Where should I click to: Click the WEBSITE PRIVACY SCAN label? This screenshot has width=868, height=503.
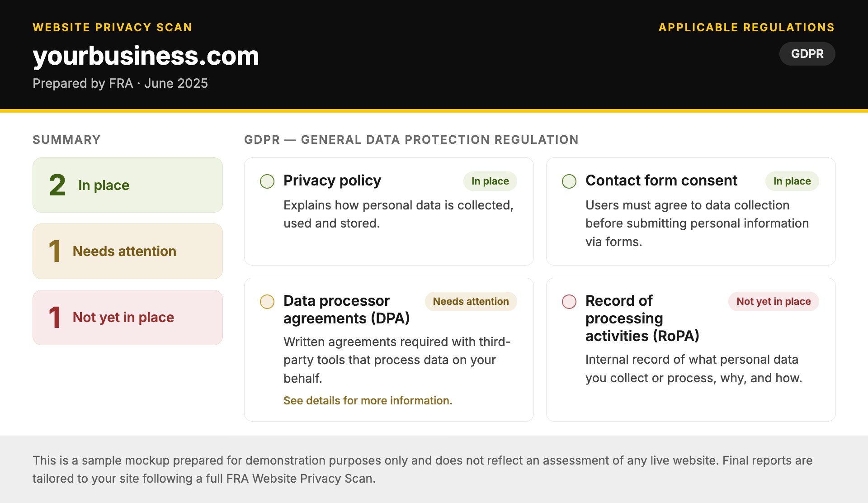[113, 28]
